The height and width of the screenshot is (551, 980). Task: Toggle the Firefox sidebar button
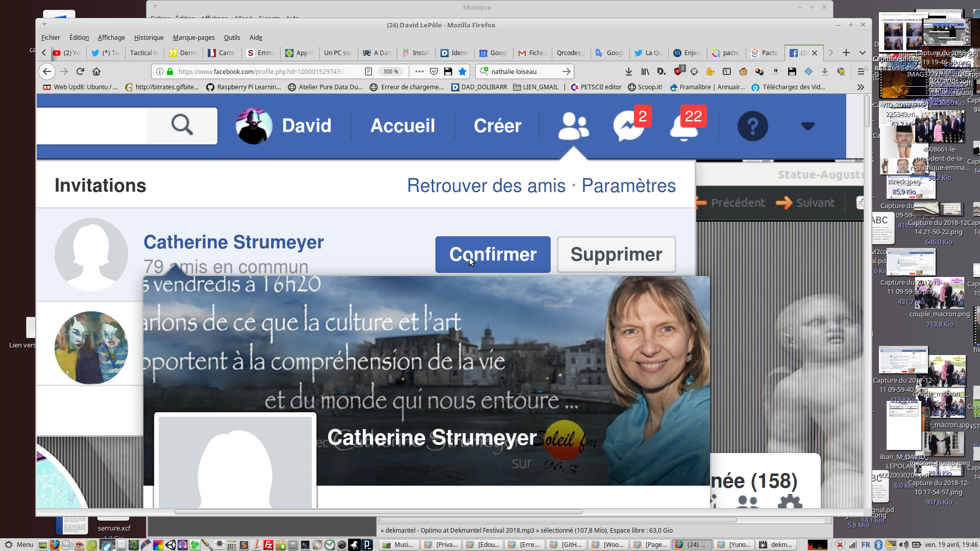(x=727, y=71)
